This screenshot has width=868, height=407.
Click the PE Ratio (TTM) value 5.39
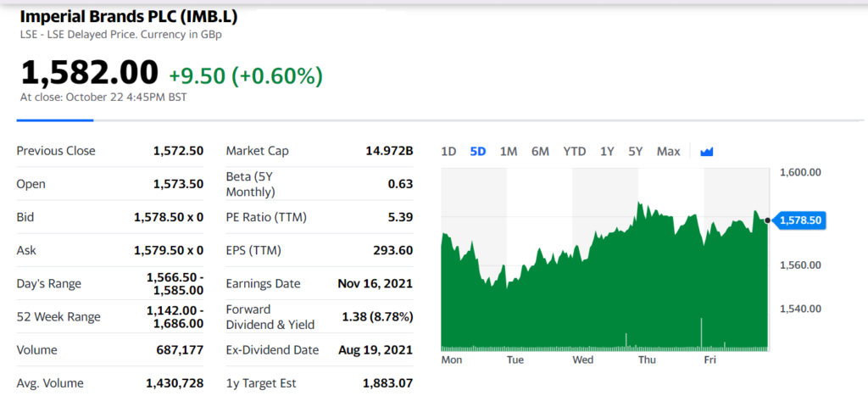tap(401, 217)
